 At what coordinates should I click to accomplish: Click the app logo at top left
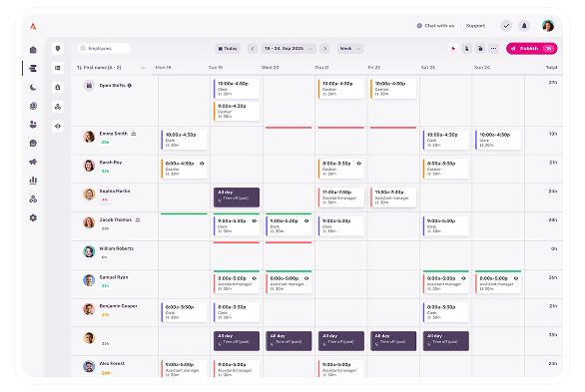click(x=33, y=27)
